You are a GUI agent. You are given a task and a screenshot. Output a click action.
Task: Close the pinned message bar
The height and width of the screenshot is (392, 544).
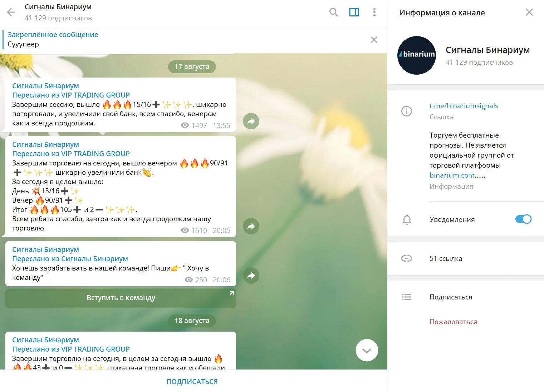(x=374, y=40)
